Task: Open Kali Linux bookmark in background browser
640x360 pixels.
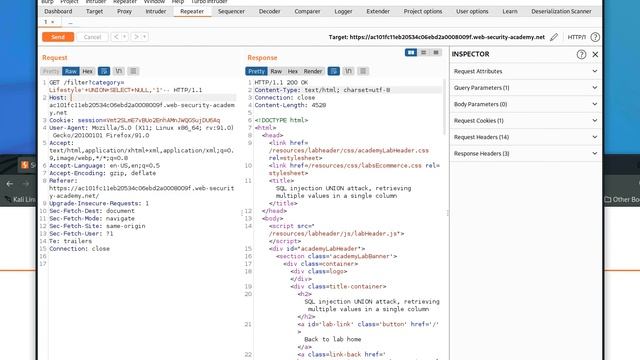Action: click(20, 200)
